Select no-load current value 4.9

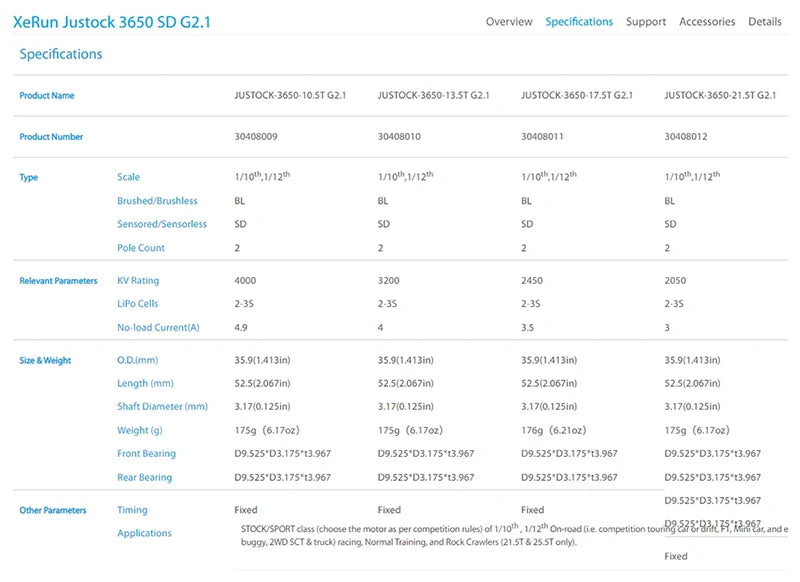tap(241, 327)
